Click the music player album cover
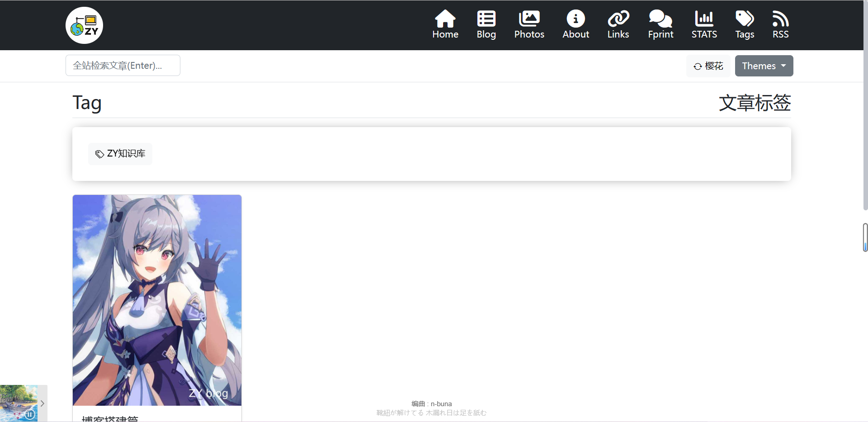868x422 pixels. point(19,403)
